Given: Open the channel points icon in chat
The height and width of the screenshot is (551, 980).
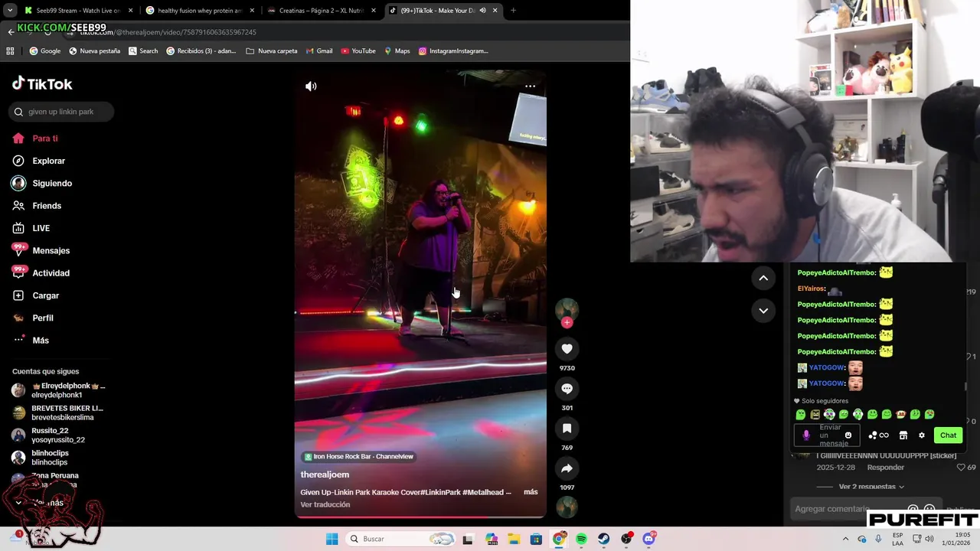Looking at the screenshot, I should click(x=878, y=435).
